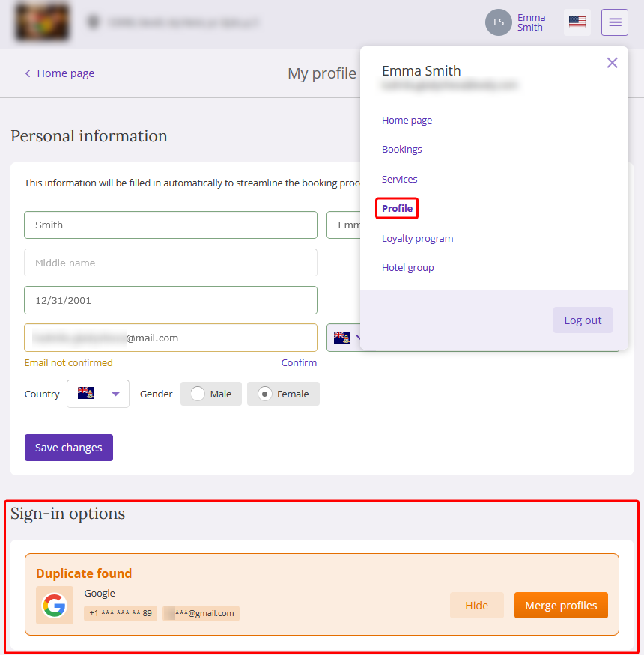Open Loyalty program menu item
Image resolution: width=644 pixels, height=655 pixels.
(x=417, y=239)
